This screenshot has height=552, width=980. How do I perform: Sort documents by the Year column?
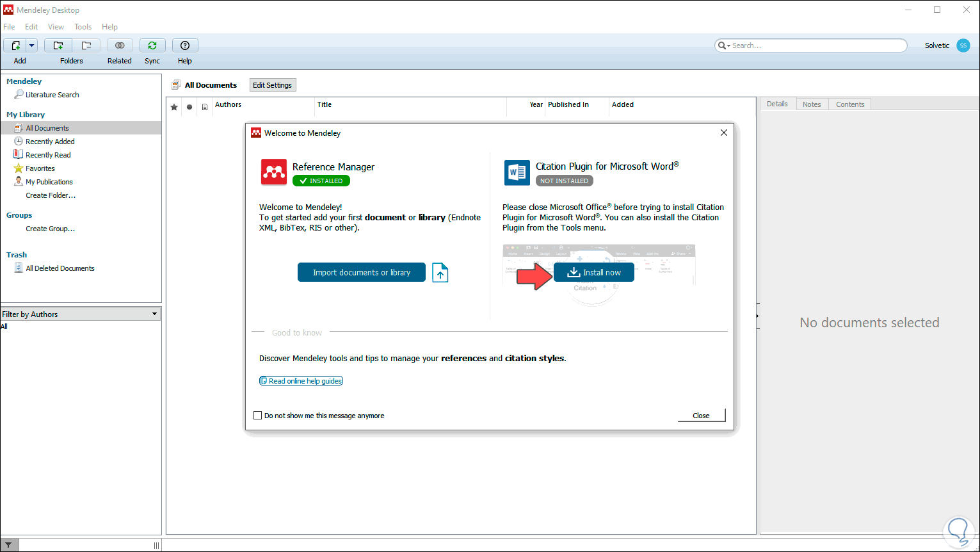[x=536, y=104]
